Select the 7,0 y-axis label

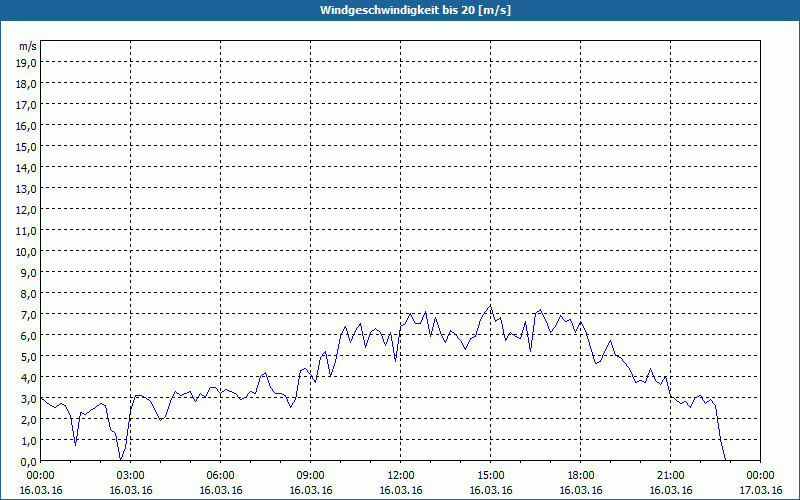click(30, 315)
